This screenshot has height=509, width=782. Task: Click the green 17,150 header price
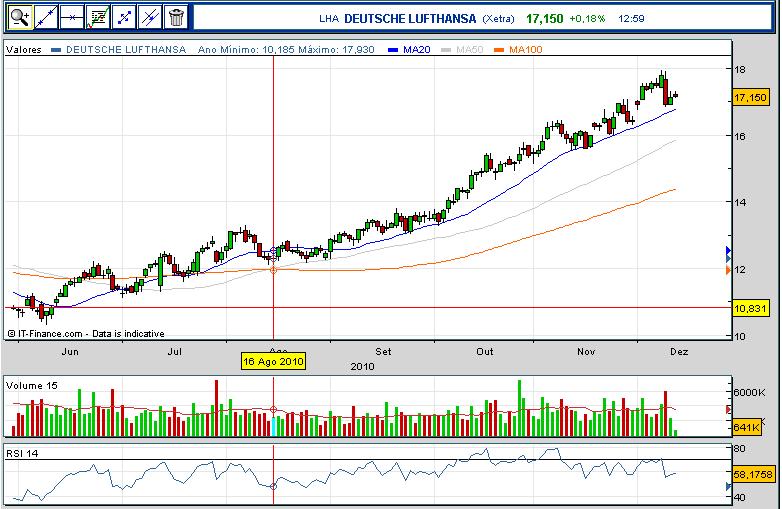(x=544, y=18)
